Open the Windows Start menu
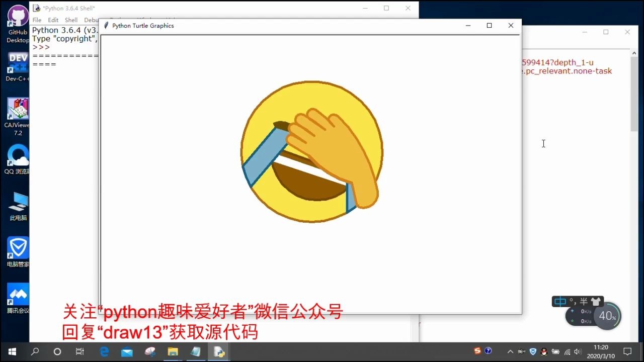This screenshot has width=644, height=362. (12, 352)
